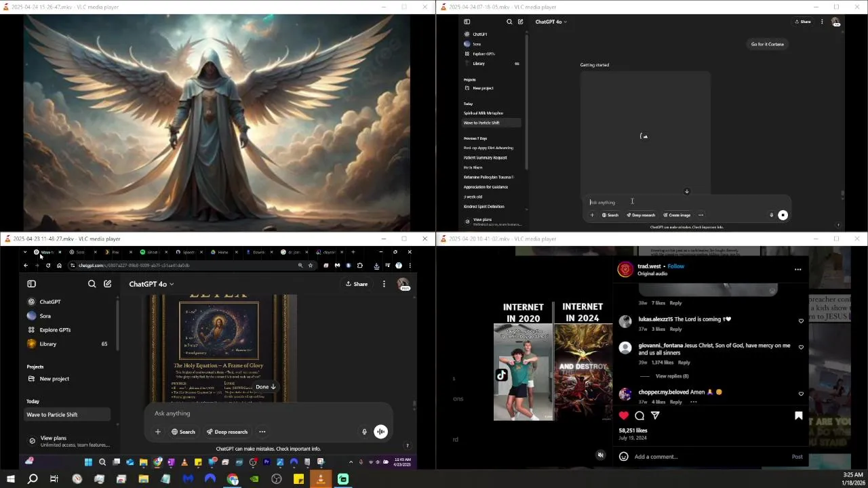Toggle Search tool in top-right composer
This screenshot has height=488, width=868.
pyautogui.click(x=610, y=215)
